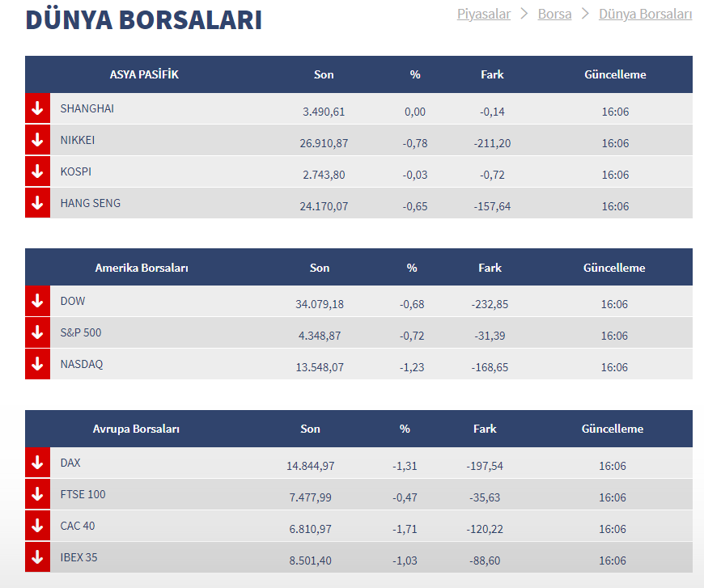This screenshot has height=588, width=704.
Task: Click the red down arrow beside NIKKEI
Action: 38,140
